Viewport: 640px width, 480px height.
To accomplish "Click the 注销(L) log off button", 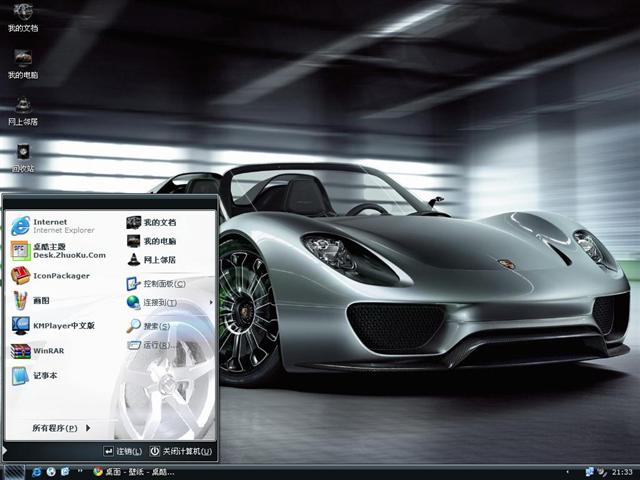I will coord(123,451).
